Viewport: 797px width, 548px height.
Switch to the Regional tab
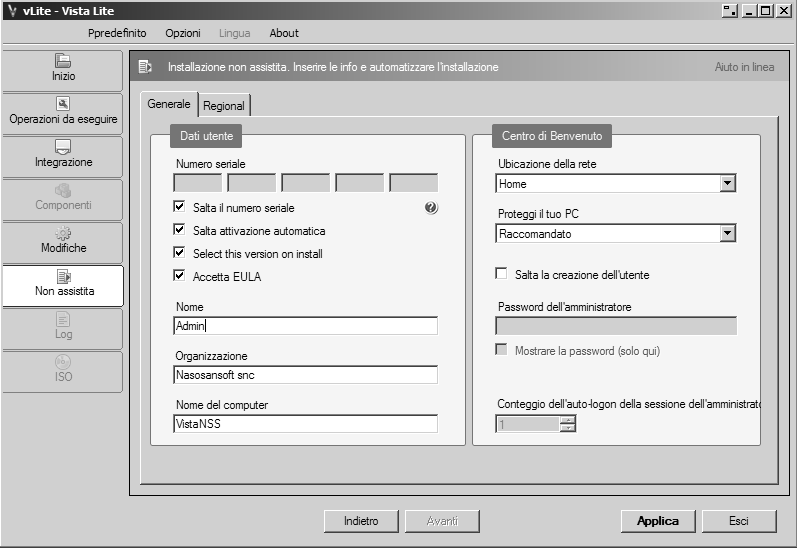click(x=224, y=106)
